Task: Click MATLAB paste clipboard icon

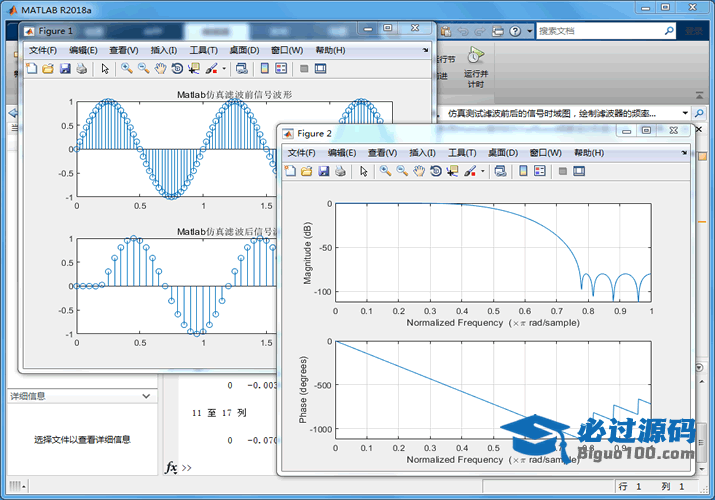Action: [446, 31]
